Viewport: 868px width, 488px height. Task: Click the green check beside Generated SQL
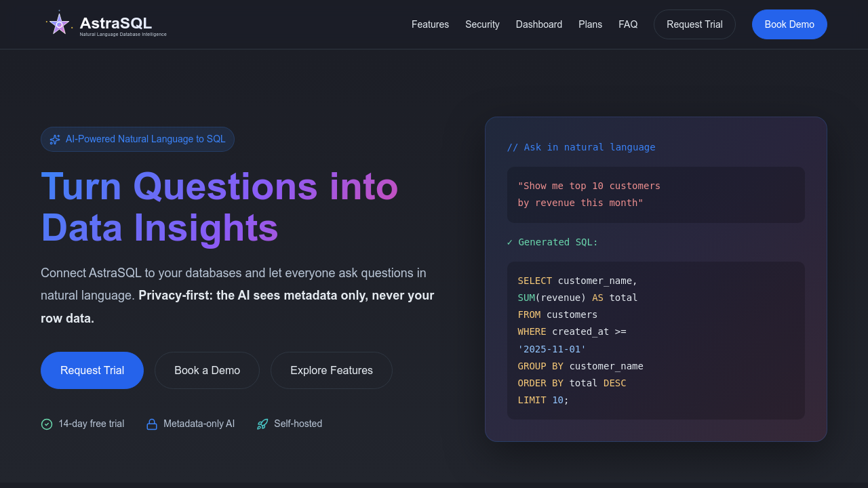pyautogui.click(x=510, y=242)
